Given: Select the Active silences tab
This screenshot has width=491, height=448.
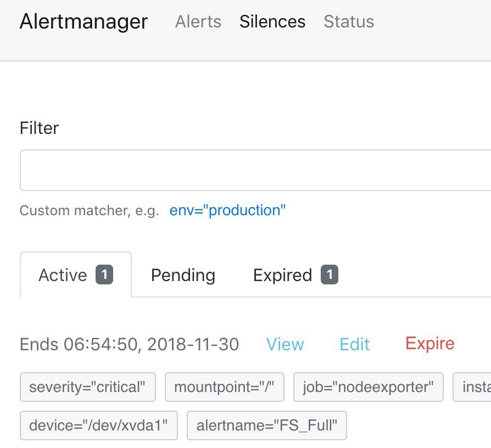Looking at the screenshot, I should point(76,275).
